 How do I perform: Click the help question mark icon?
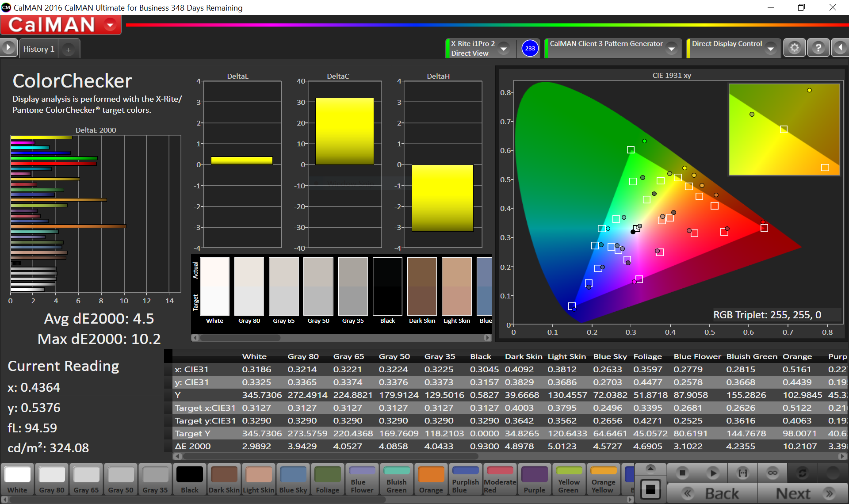(818, 48)
